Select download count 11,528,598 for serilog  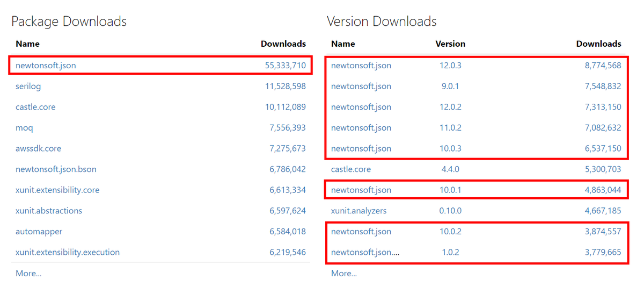click(286, 86)
